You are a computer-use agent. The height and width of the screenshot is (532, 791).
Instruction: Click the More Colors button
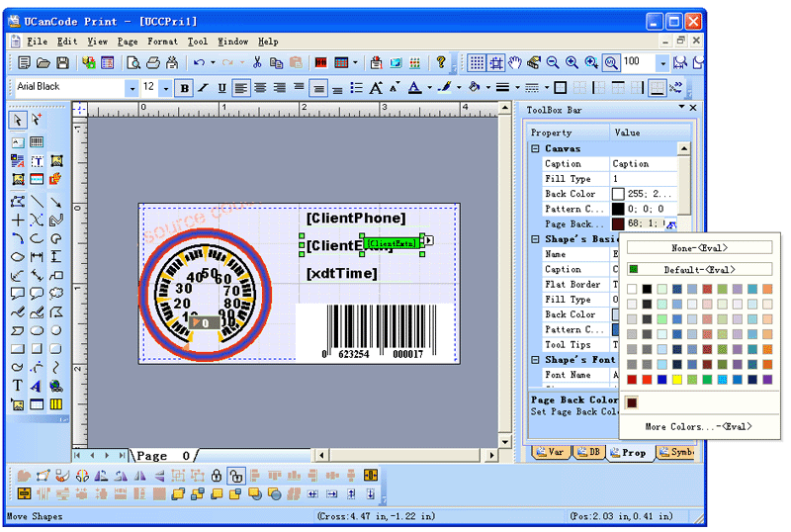[x=698, y=426]
